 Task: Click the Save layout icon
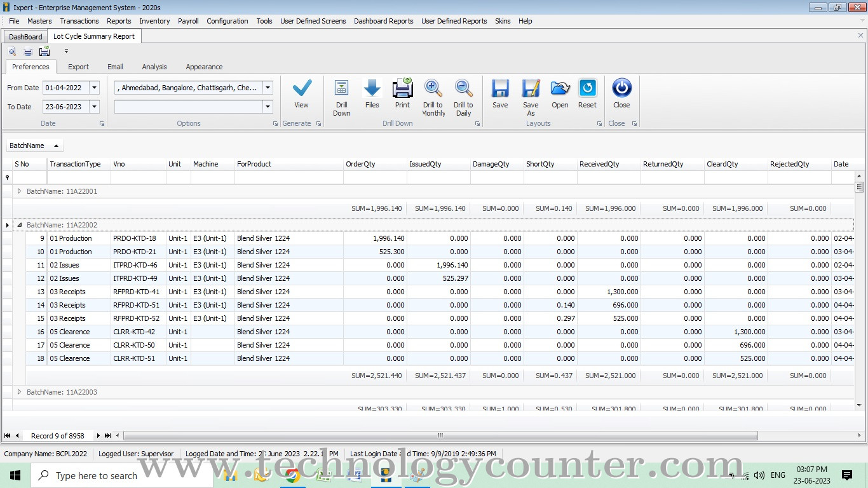click(x=500, y=88)
